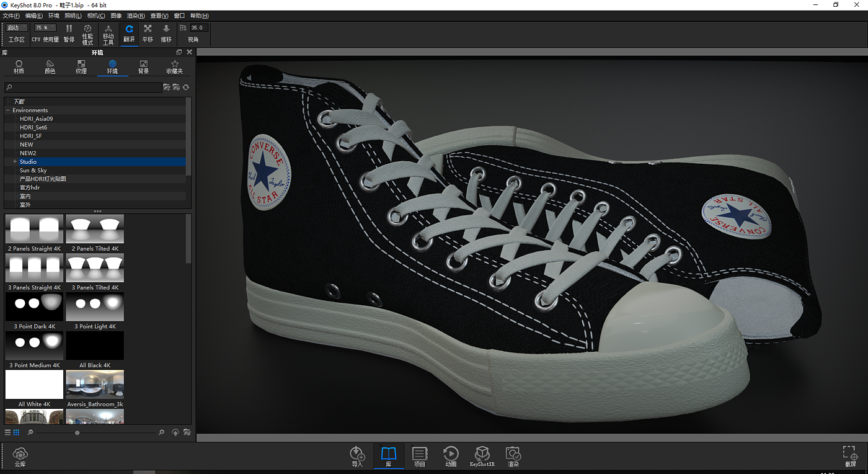Open the Render (渲染) dialog from bottom bar
The height and width of the screenshot is (474, 868).
click(513, 456)
